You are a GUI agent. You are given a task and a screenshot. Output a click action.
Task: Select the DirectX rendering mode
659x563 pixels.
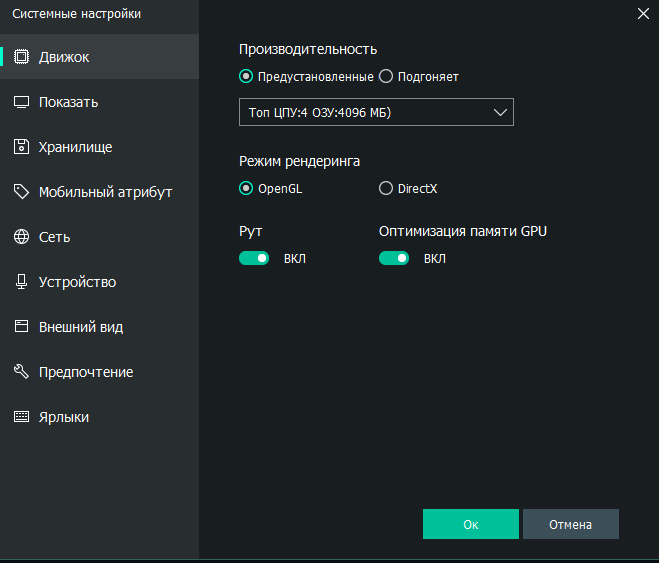(386, 188)
